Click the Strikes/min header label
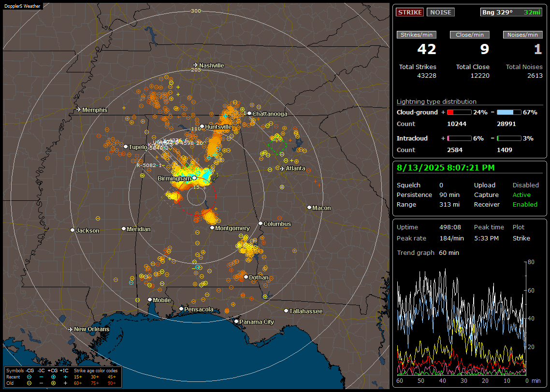The image size is (550, 392). click(x=416, y=35)
